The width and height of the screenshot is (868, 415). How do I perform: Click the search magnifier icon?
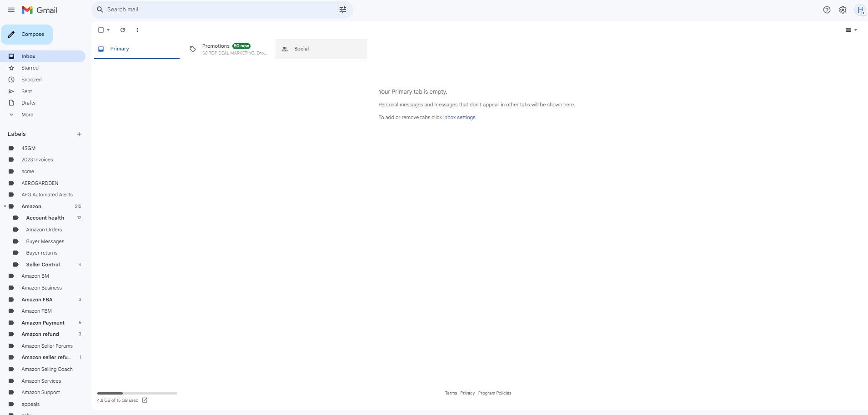tap(100, 10)
